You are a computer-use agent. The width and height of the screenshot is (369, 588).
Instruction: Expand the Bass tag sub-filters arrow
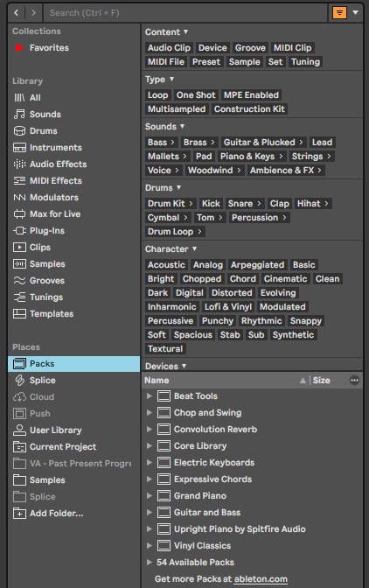[173, 143]
